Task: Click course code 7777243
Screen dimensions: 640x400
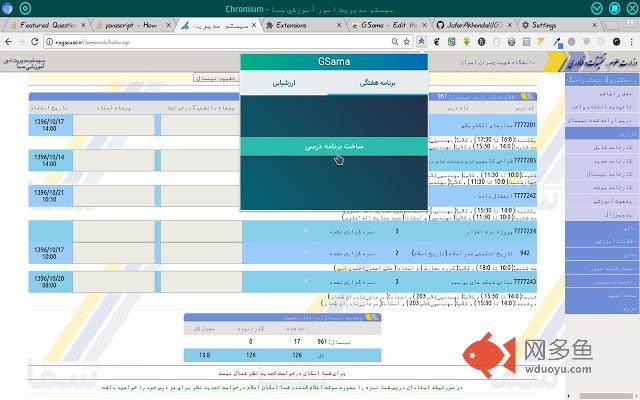Action: [524, 282]
